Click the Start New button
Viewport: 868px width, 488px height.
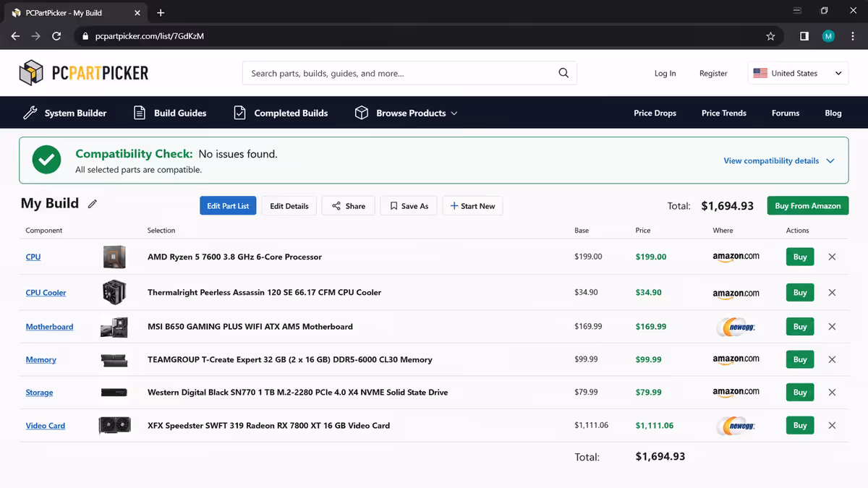click(472, 206)
